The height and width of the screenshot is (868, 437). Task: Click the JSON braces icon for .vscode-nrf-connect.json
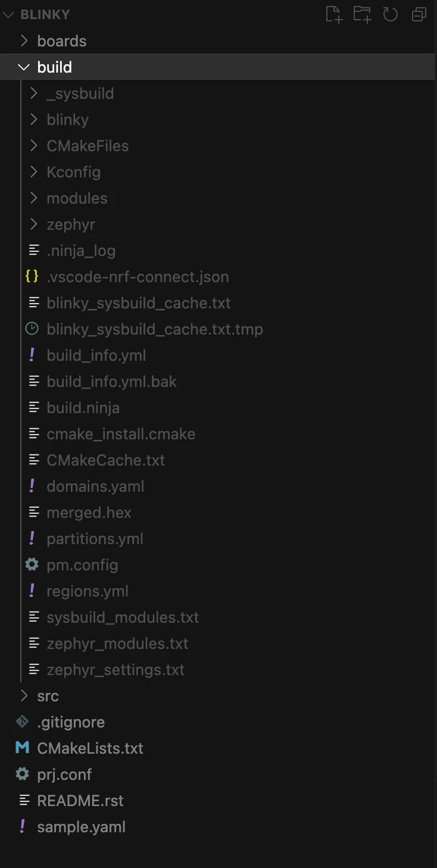point(32,276)
